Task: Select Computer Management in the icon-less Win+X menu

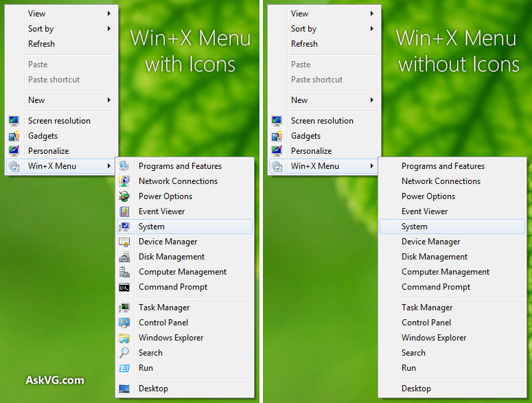Action: click(446, 272)
